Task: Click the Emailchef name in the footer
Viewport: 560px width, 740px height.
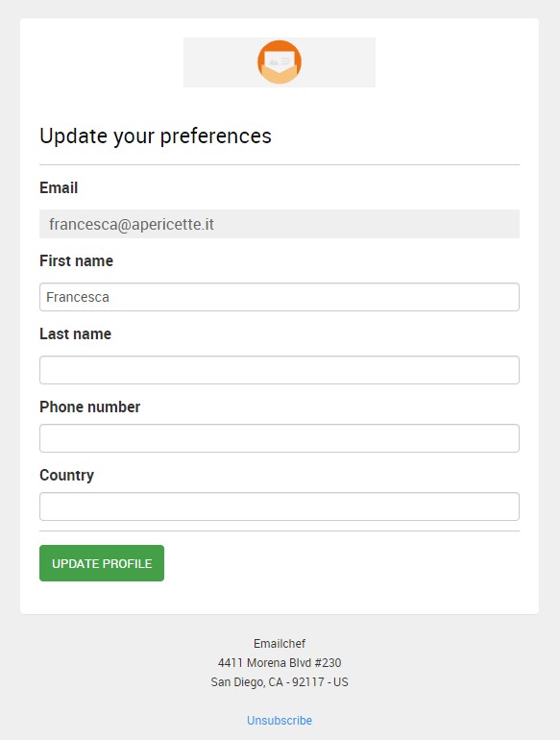Action: [280, 643]
